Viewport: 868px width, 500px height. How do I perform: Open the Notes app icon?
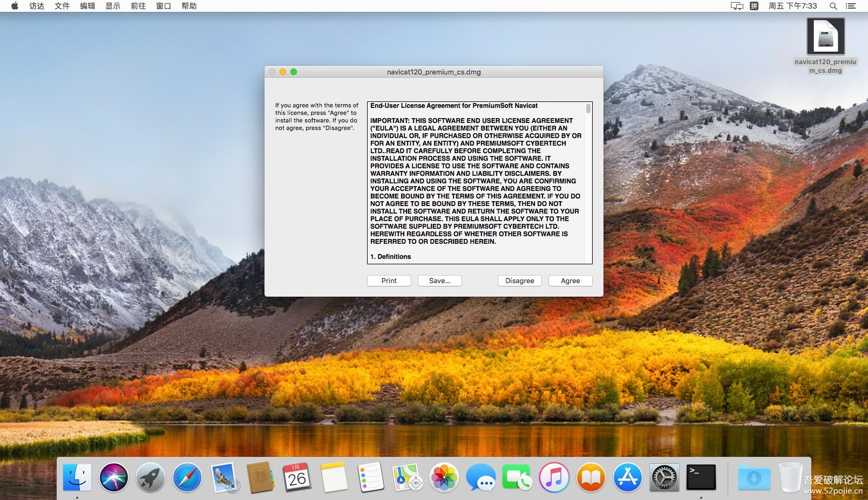tap(334, 477)
